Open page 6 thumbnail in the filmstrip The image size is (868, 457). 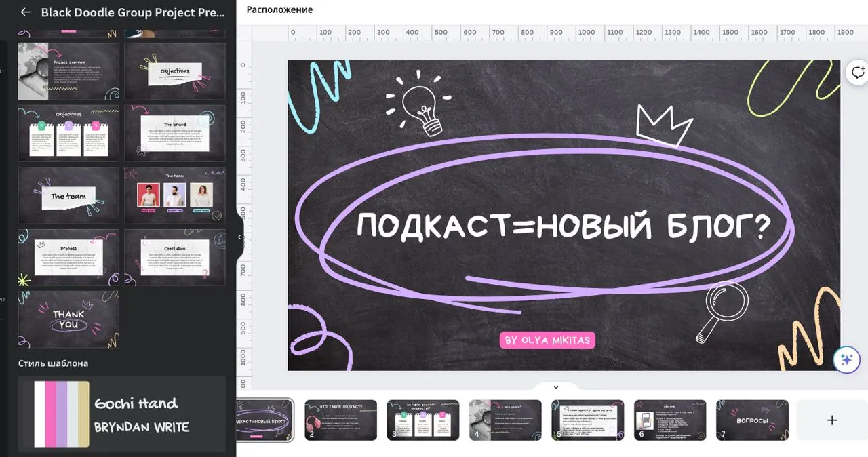670,420
